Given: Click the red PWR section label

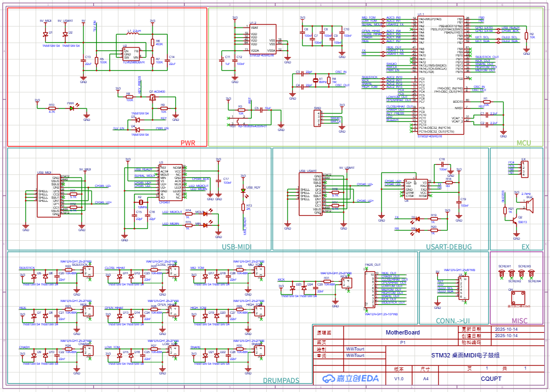Looking at the screenshot, I should 188,143.
